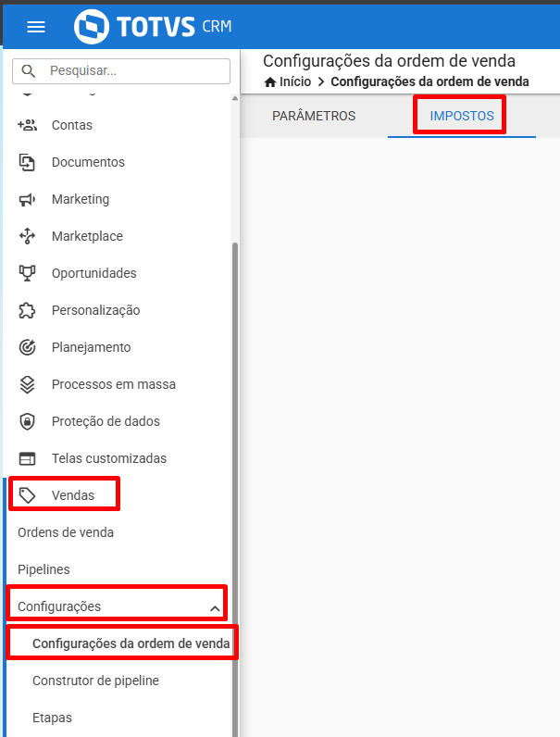
Task: Click the Marketing megaphone icon
Action: (27, 199)
